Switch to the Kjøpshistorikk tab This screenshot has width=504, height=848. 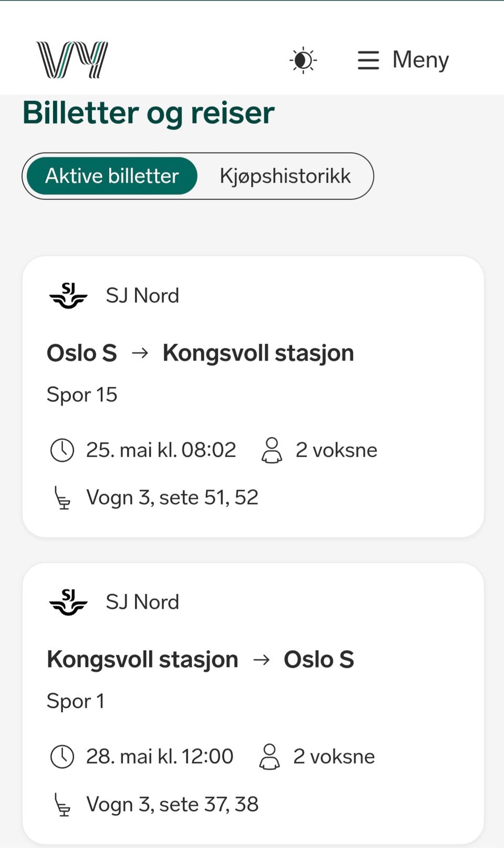285,176
